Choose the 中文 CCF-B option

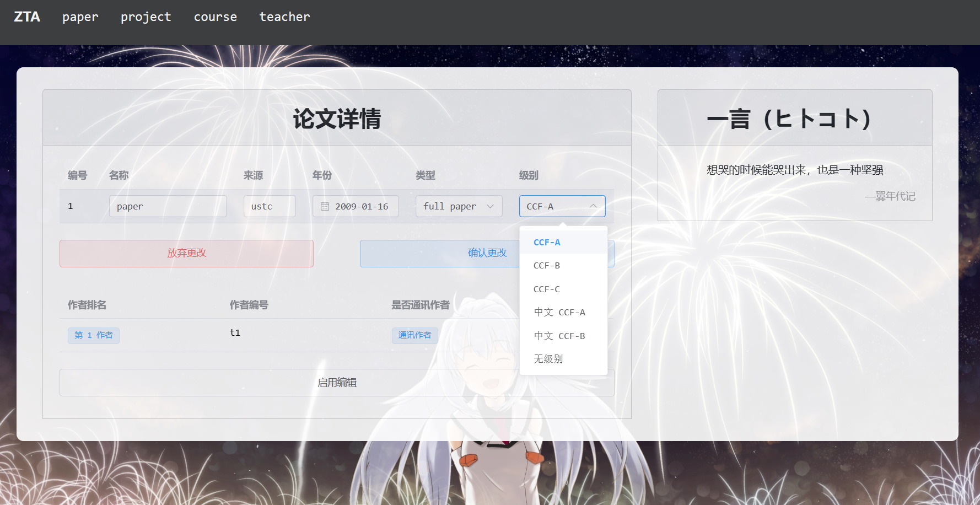(x=563, y=336)
